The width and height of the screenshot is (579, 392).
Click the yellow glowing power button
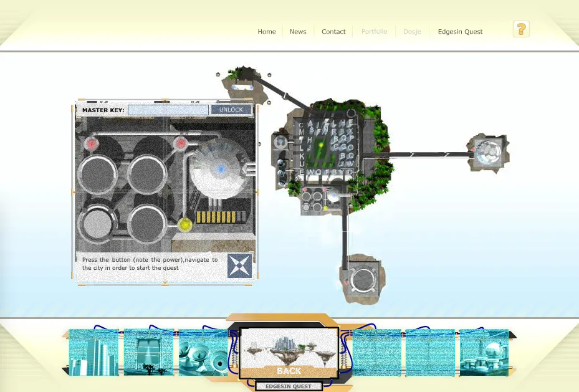tap(184, 224)
